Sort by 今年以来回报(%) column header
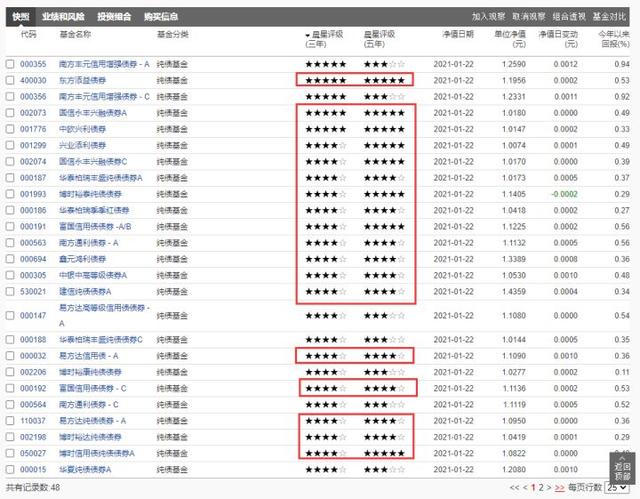The width and height of the screenshot is (640, 499). (x=614, y=39)
